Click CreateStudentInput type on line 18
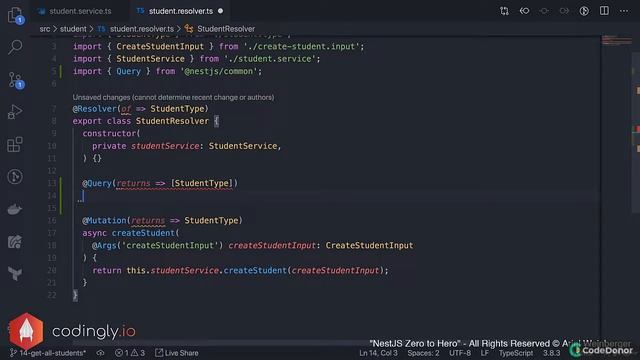640x360 pixels. point(369,245)
